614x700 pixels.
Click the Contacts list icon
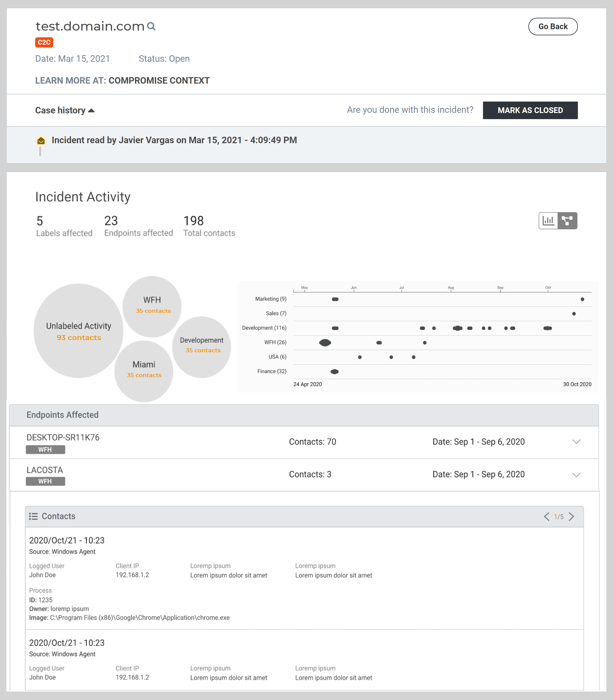click(33, 516)
